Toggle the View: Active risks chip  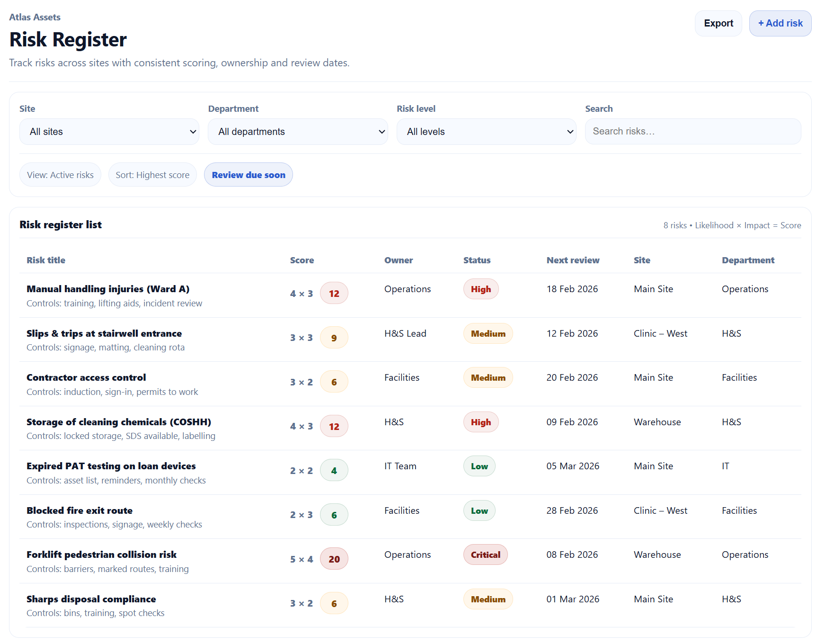[60, 175]
